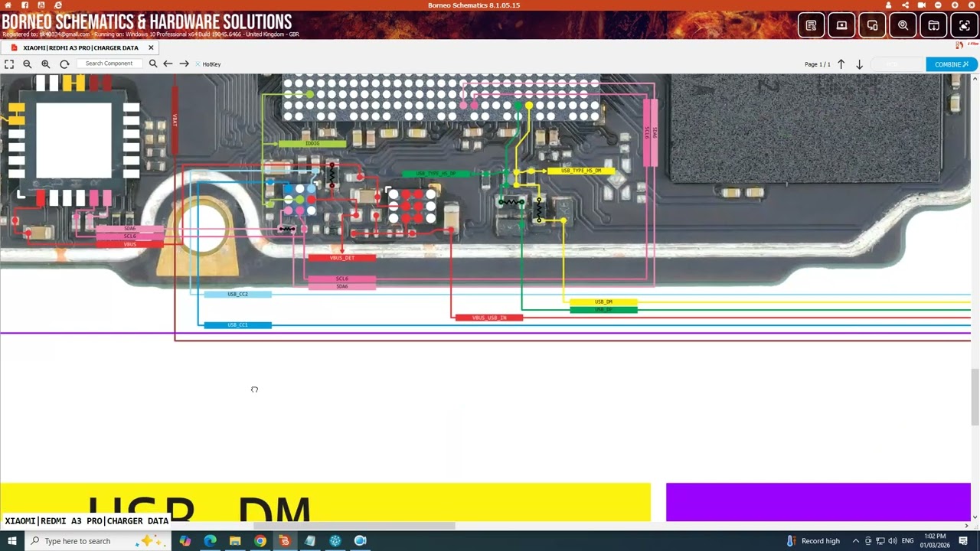
Task: Click the folder download icon in header
Action: [933, 25]
